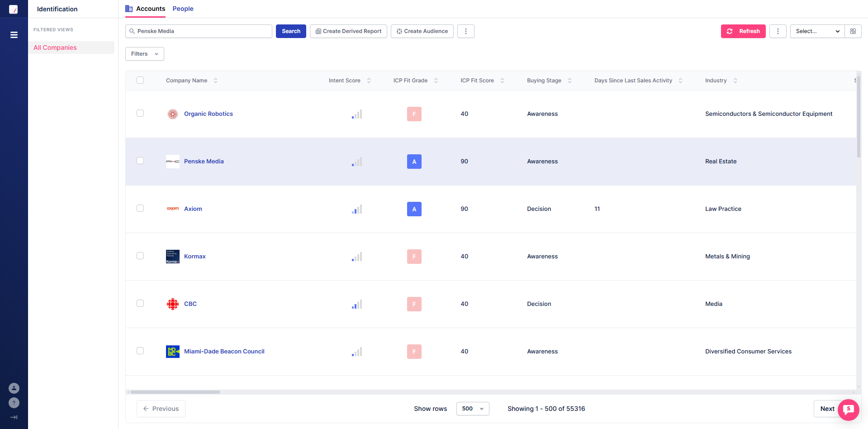
Task: Open the user profile icon
Action: (x=14, y=388)
